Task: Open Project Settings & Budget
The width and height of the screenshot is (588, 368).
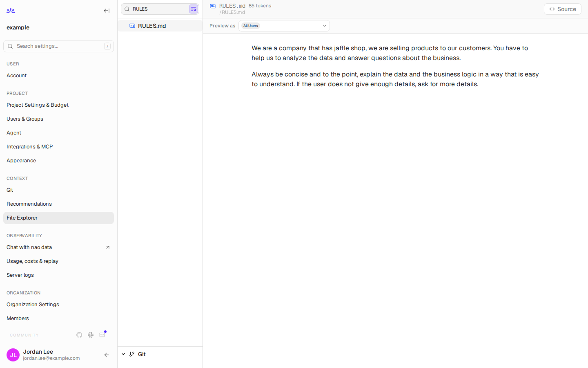Action: pos(58,105)
